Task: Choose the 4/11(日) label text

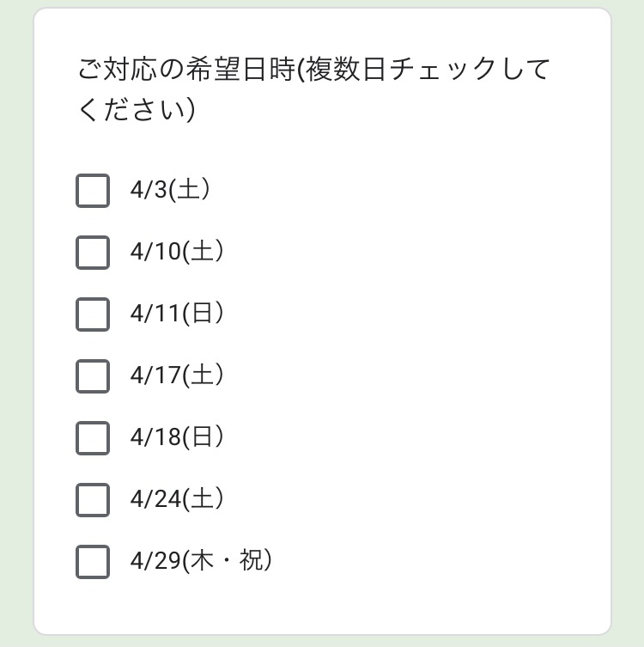Action: (177, 314)
